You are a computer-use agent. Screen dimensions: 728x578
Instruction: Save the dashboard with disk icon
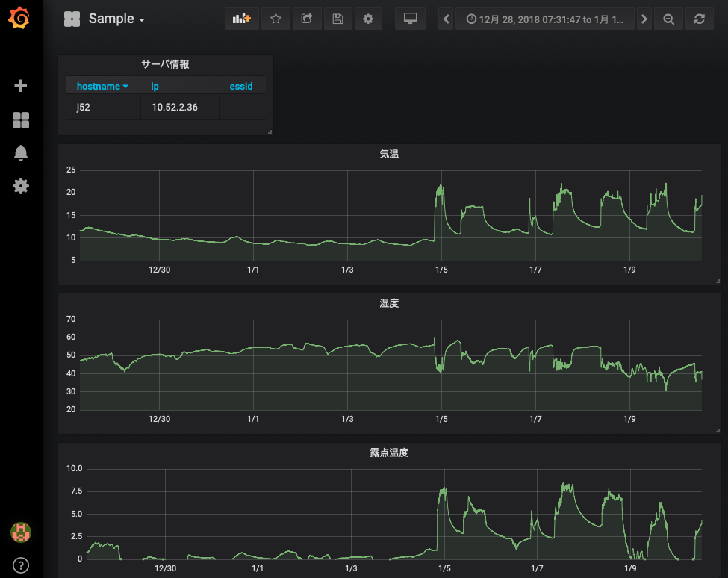click(337, 19)
